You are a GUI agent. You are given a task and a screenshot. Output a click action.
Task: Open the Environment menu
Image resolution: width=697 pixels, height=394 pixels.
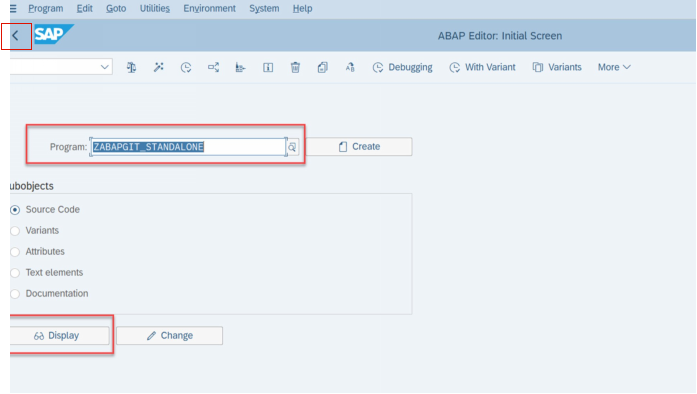point(209,8)
